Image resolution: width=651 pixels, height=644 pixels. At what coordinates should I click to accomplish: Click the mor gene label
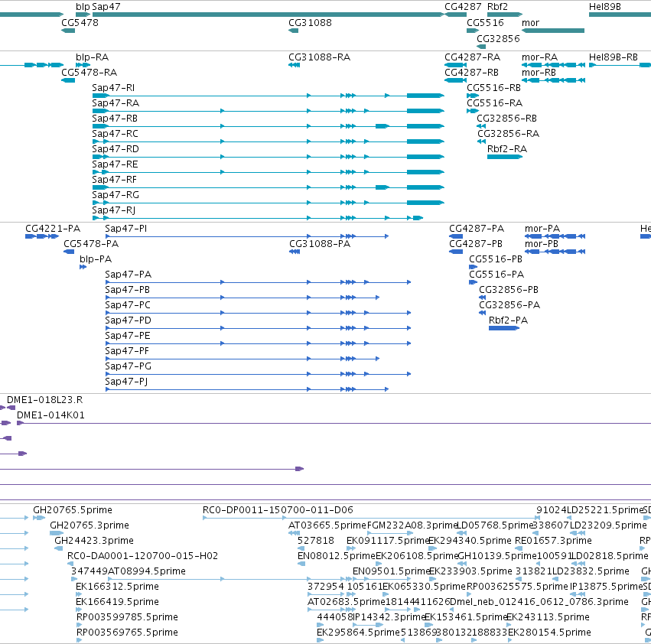click(531, 23)
